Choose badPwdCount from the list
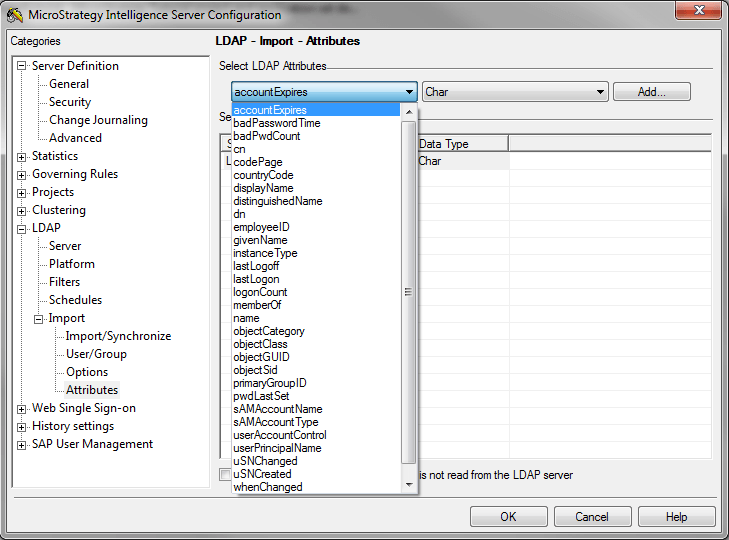 pos(316,136)
